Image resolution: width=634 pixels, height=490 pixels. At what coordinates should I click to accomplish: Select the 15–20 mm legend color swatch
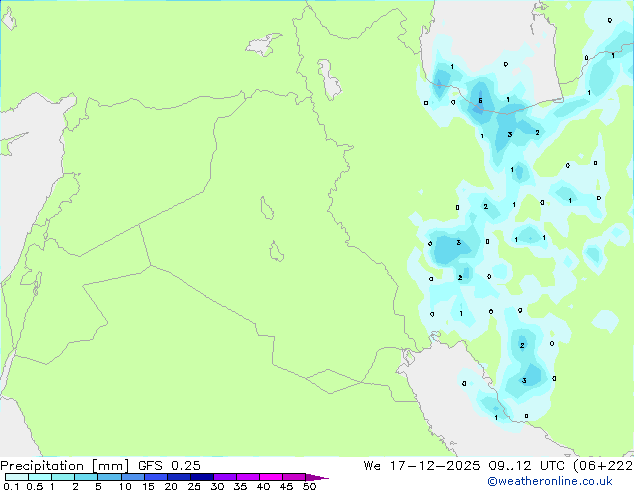click(x=156, y=477)
